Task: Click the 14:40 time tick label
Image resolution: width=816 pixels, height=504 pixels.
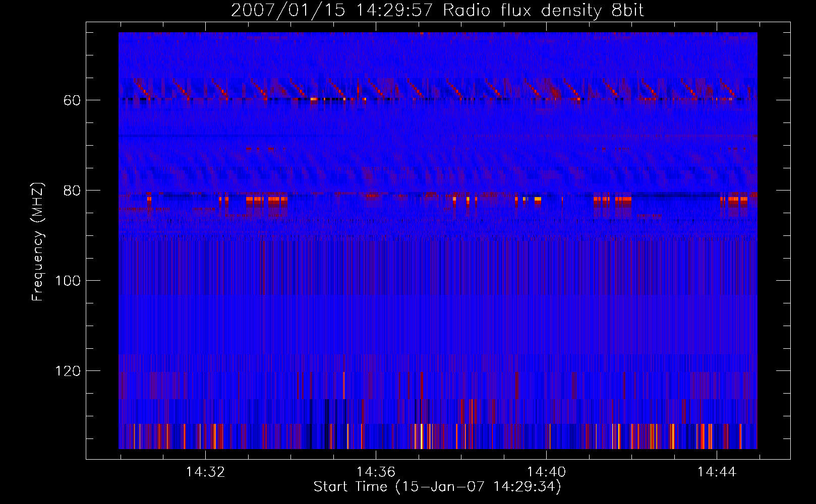Action: pos(546,472)
